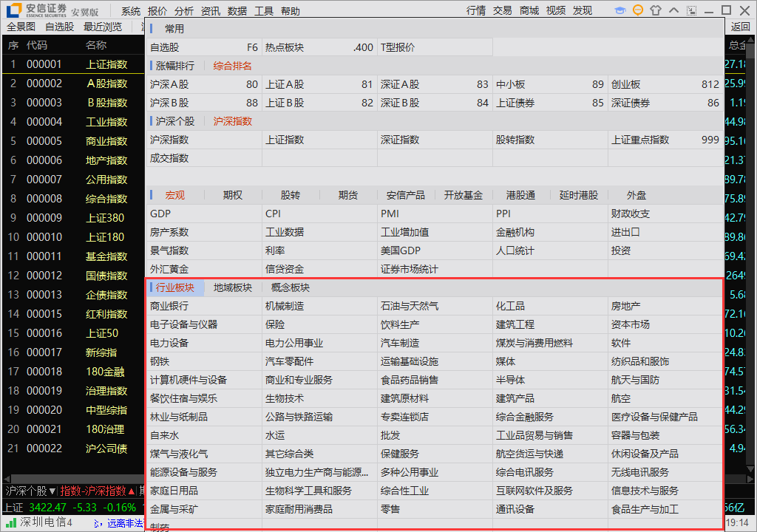Sort by the 代码 column header
The image size is (757, 532).
[x=37, y=45]
